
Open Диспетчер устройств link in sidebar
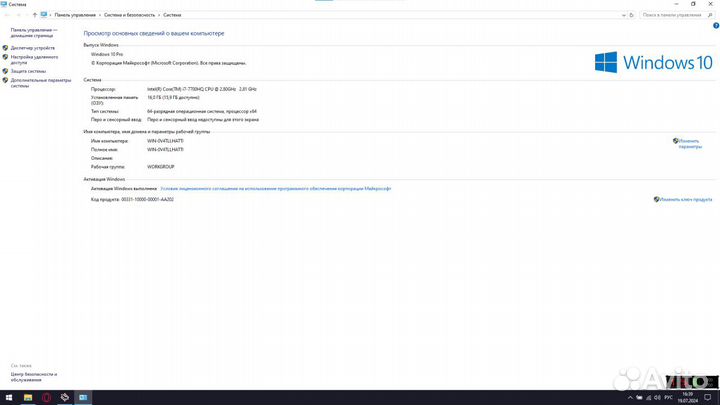[33, 48]
